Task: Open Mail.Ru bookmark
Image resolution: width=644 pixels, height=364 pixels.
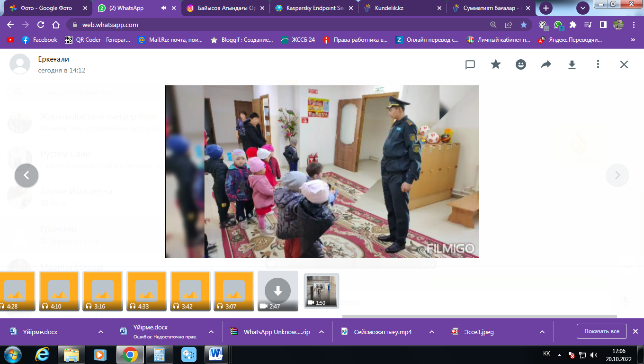Action: [170, 40]
